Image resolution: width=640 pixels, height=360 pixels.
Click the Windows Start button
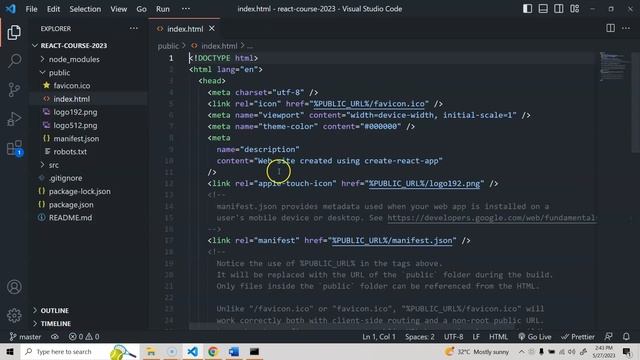10,351
